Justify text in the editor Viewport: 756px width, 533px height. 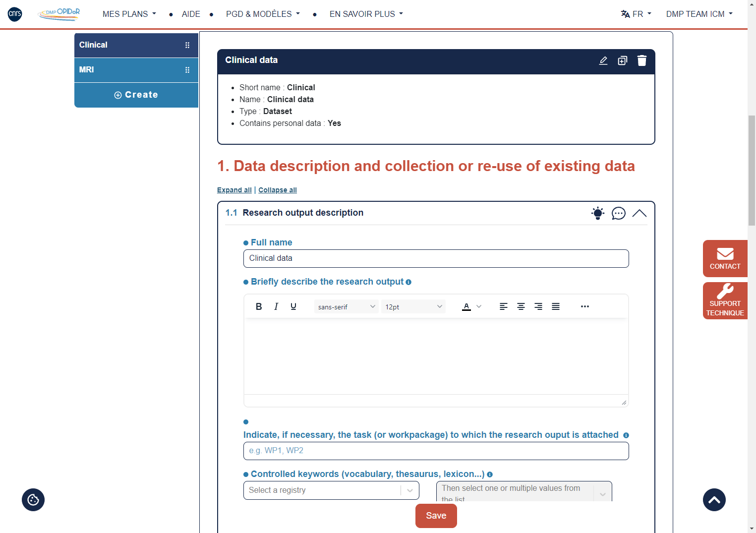[556, 306]
